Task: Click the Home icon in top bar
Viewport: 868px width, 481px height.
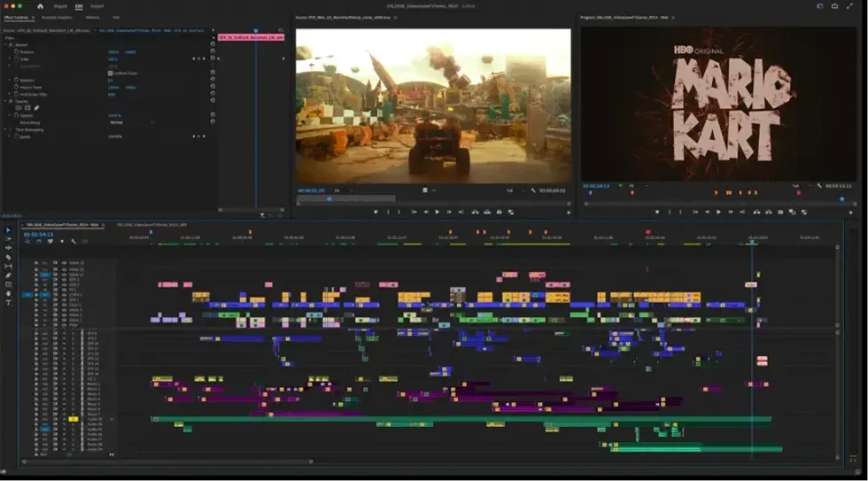Action: (40, 6)
